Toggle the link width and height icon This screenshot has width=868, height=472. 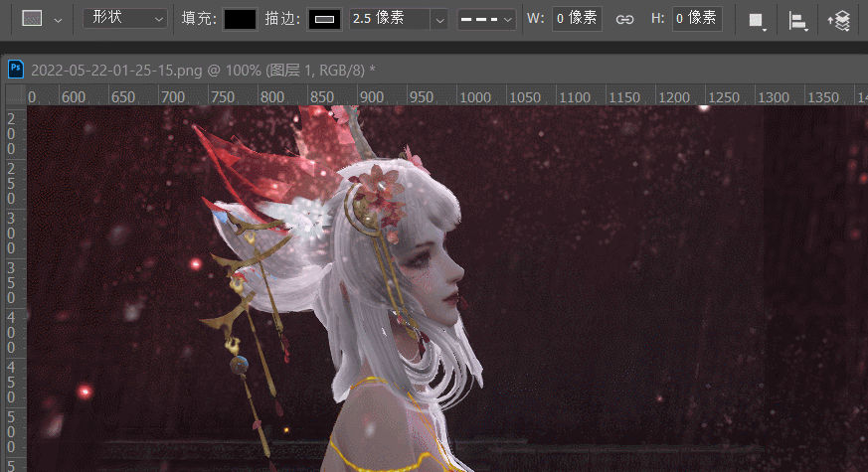coord(624,19)
